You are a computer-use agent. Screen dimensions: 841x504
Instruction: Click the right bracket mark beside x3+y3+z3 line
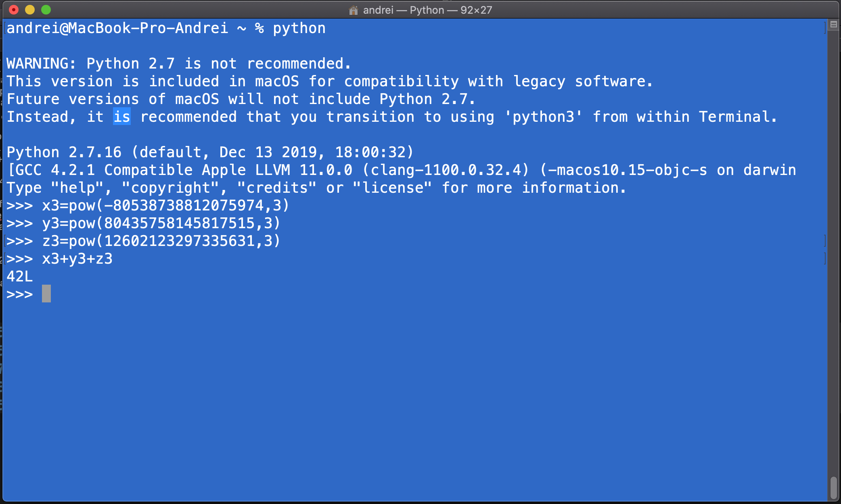point(824,258)
